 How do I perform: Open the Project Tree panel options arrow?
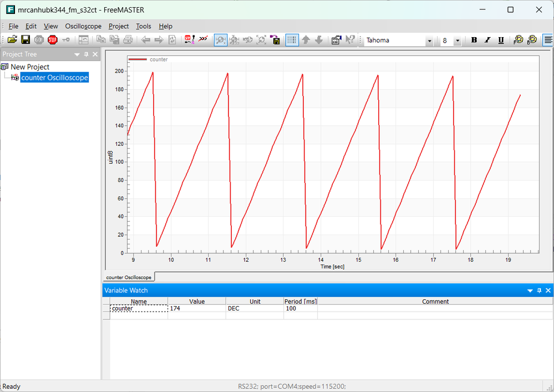pos(77,54)
